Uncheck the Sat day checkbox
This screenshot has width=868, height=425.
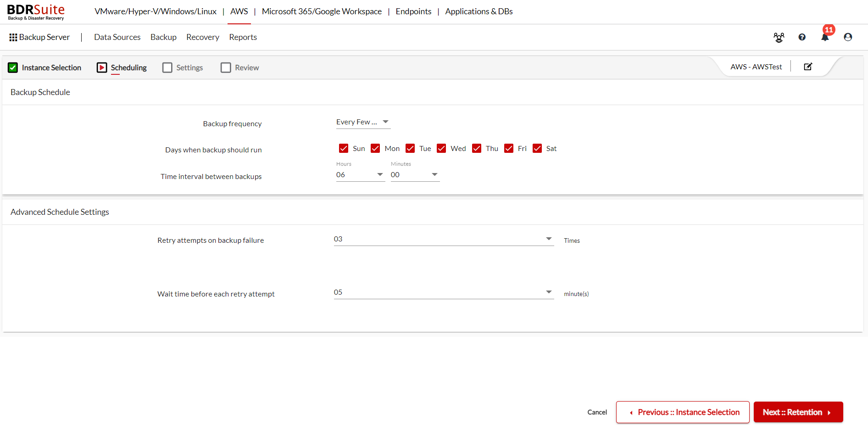(x=537, y=148)
